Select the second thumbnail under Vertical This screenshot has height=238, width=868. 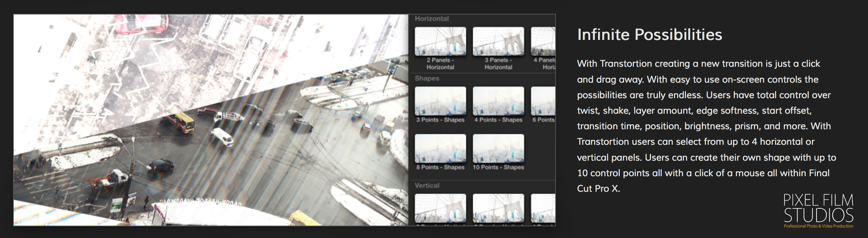pos(498,208)
